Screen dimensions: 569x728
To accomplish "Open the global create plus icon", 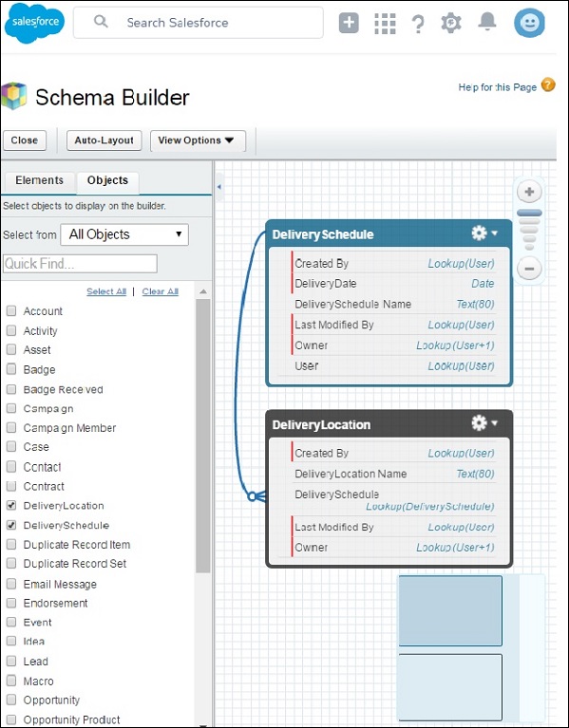I will pos(349,23).
